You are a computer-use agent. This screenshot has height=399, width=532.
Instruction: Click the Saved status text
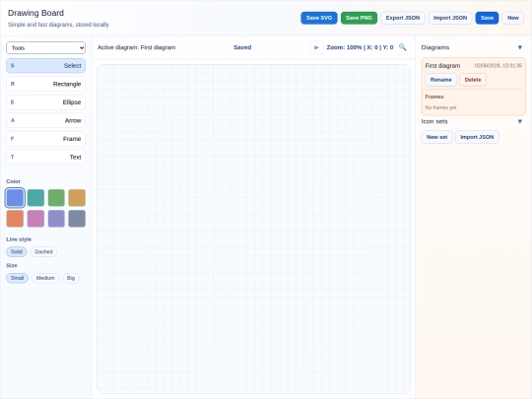(x=242, y=47)
